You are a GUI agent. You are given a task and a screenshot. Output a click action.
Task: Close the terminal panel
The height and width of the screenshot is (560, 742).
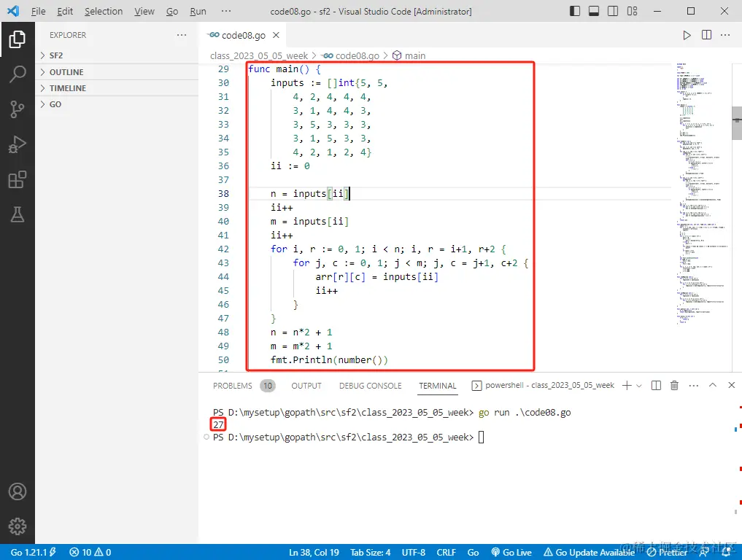731,385
